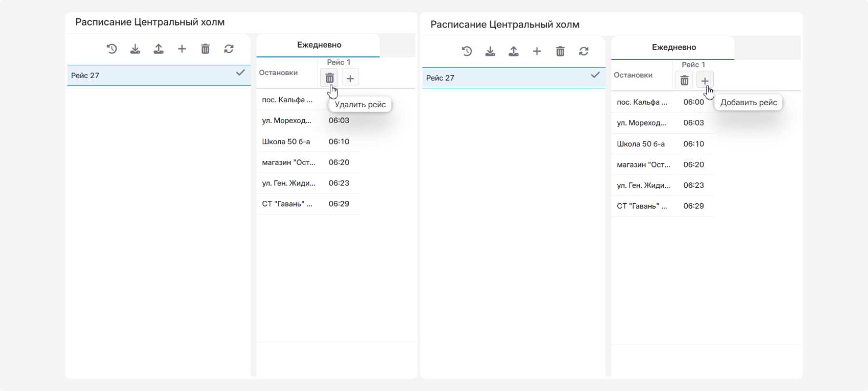Delete Рейс 1 using trash button, left panel
This screenshot has width=868, height=391.
coord(329,78)
